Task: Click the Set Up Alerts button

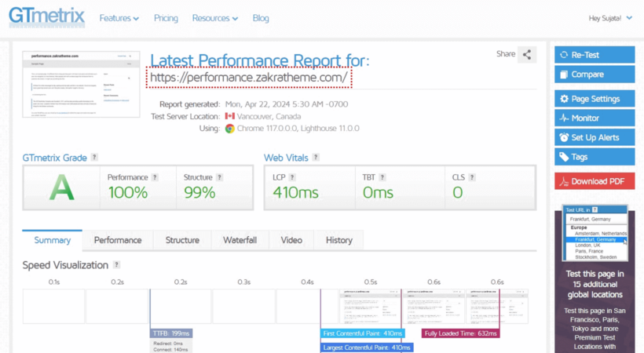Action: click(595, 137)
